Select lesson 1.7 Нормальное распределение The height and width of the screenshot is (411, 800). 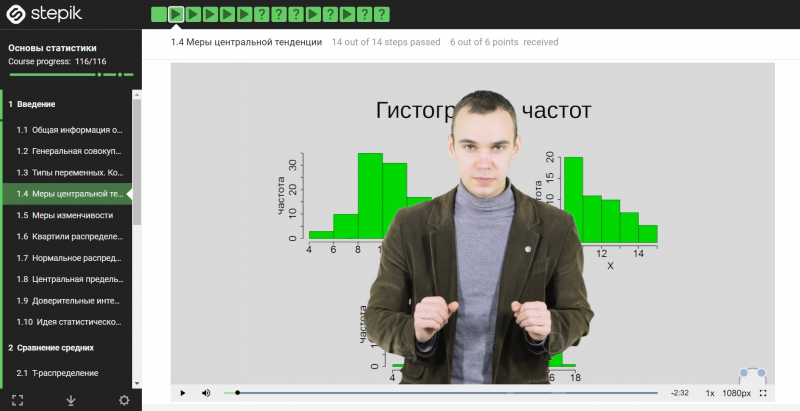[72, 258]
